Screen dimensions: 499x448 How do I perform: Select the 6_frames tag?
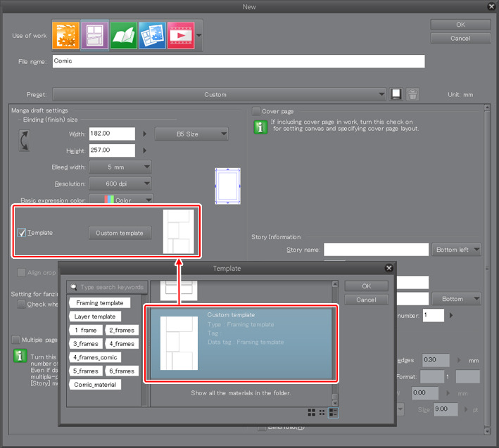coord(122,371)
